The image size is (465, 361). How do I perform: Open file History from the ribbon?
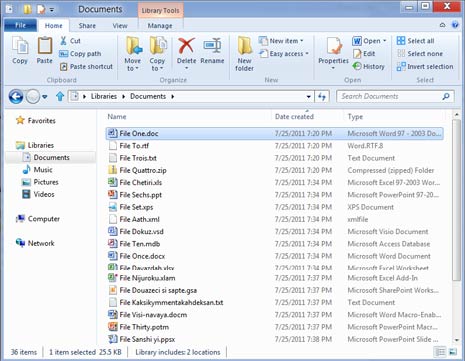[x=368, y=67]
